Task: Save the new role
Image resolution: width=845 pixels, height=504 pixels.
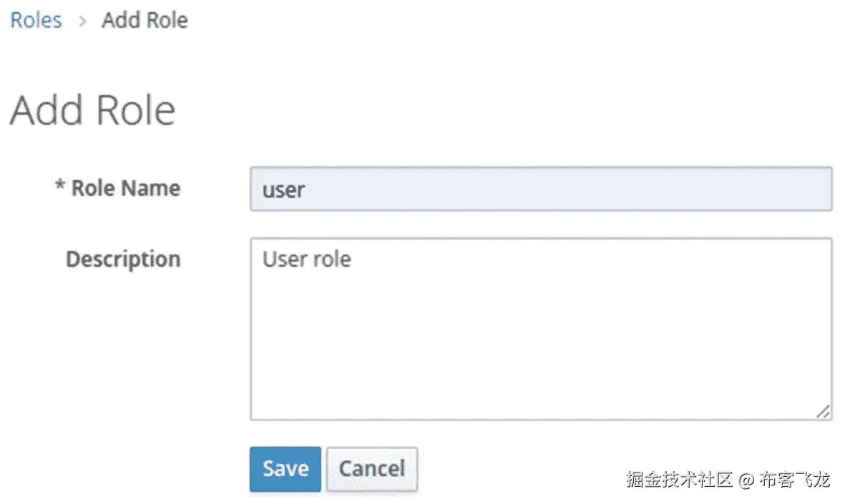Action: 285,469
